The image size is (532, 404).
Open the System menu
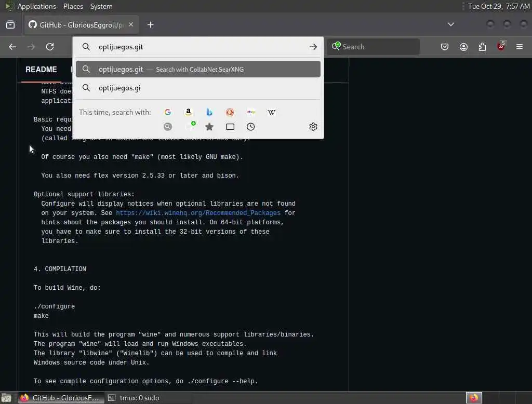101,6
